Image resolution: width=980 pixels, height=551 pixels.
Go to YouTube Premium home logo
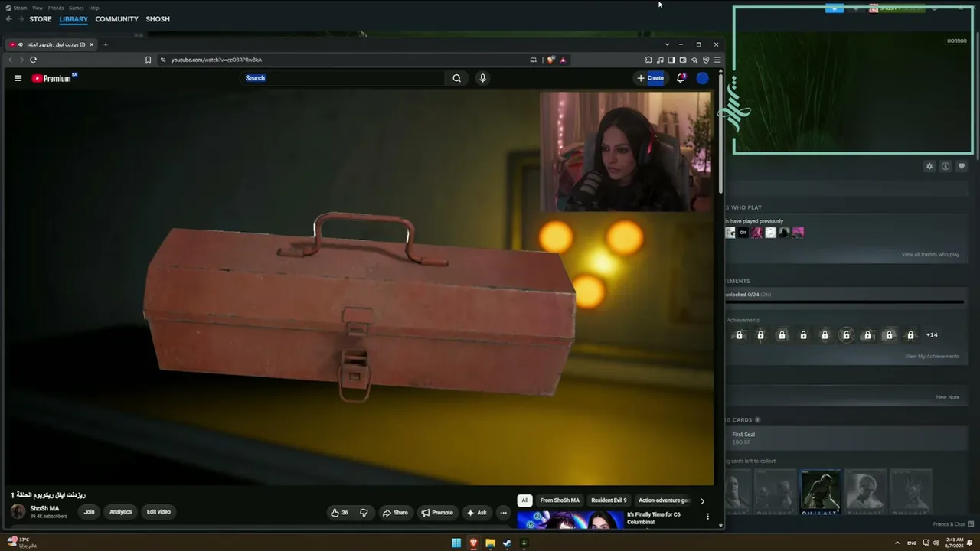pyautogui.click(x=54, y=78)
